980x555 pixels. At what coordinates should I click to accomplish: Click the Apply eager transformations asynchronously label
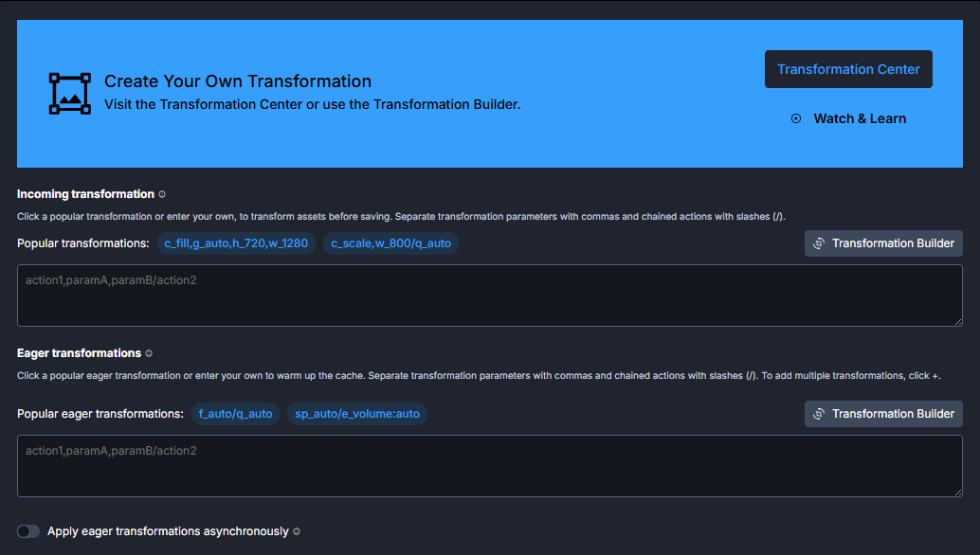168,531
